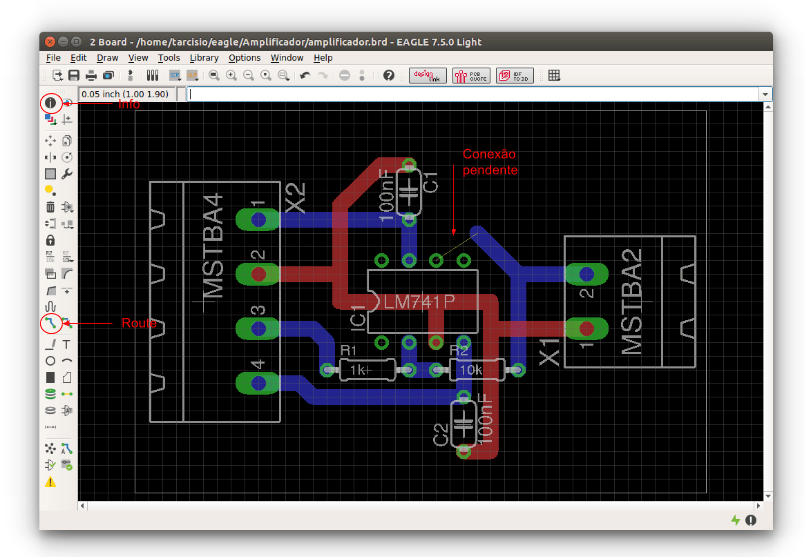805x557 pixels.
Task: Select the Info tool
Action: pyautogui.click(x=50, y=103)
